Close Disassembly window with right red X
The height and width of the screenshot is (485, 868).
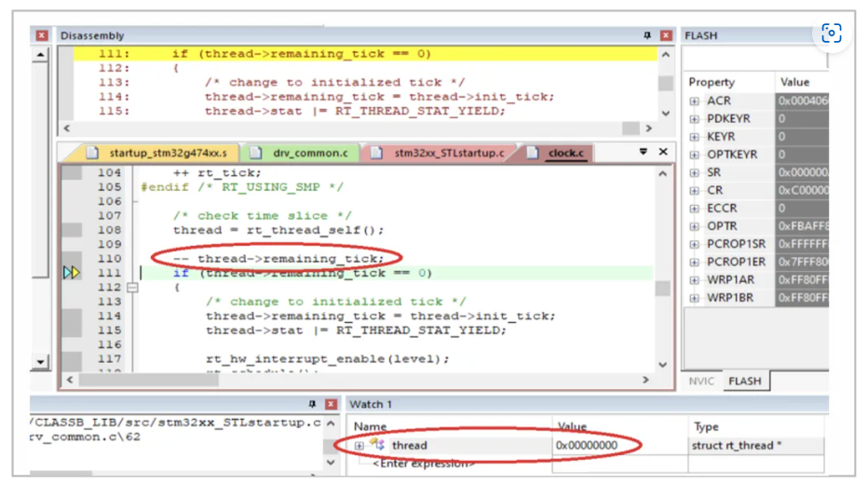click(666, 35)
